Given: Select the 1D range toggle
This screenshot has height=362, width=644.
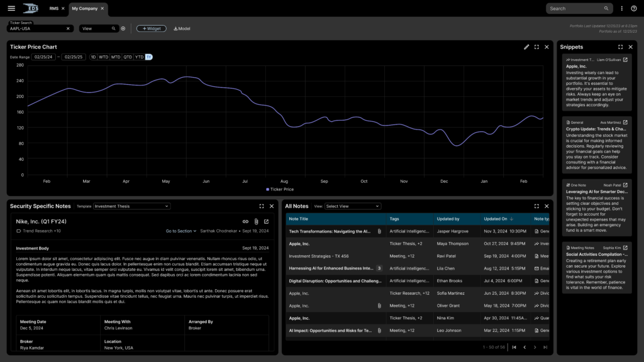Looking at the screenshot, I should pos(93,57).
